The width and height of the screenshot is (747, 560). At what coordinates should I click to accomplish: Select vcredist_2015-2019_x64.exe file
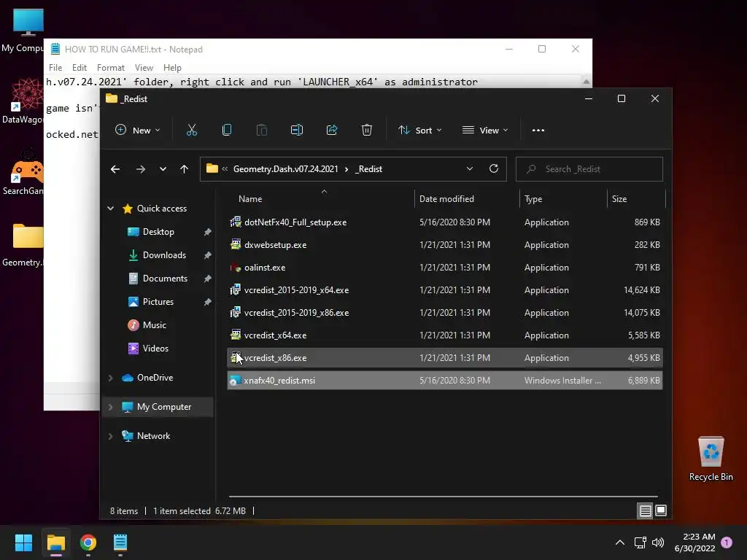coord(445,290)
